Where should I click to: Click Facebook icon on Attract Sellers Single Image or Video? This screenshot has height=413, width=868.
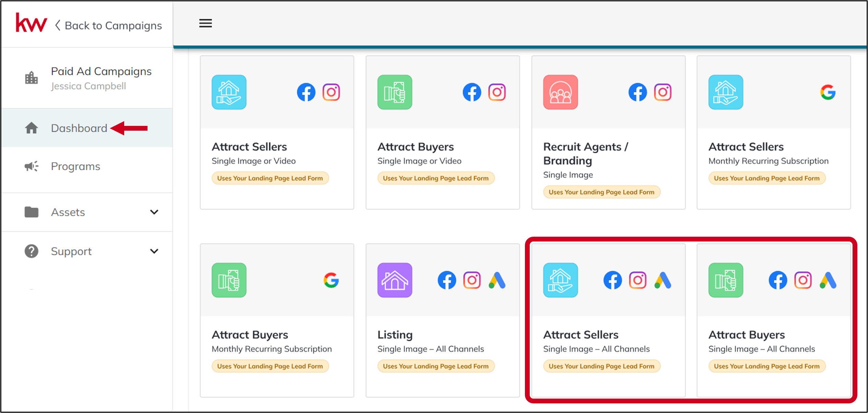click(306, 92)
